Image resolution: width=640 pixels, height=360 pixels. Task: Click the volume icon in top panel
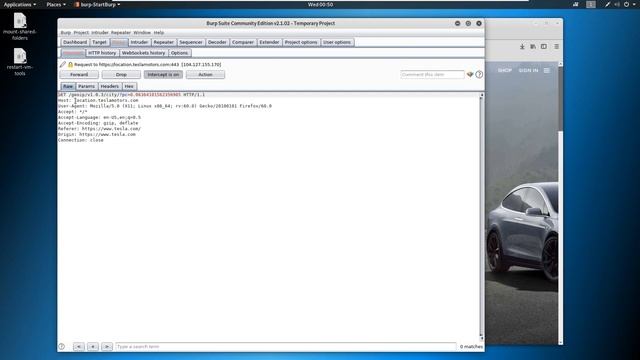coord(617,4)
